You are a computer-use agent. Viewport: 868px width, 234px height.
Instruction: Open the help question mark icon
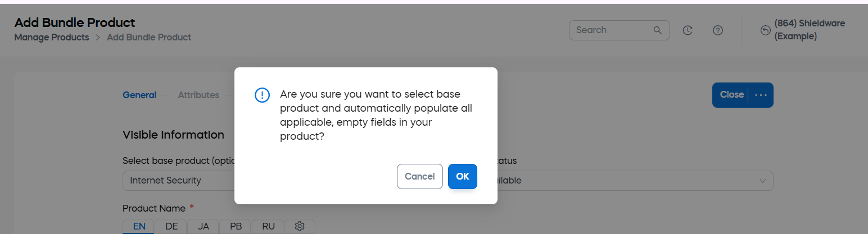click(717, 30)
